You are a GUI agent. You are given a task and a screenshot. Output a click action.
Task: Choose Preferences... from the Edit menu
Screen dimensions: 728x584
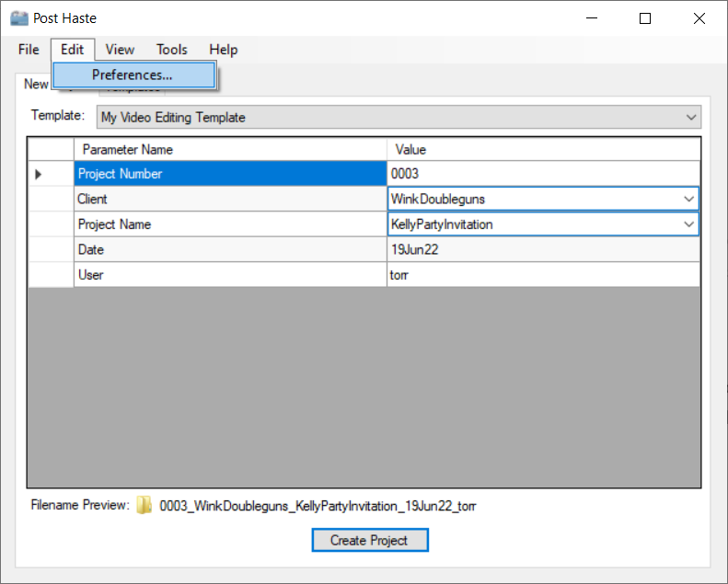click(133, 75)
